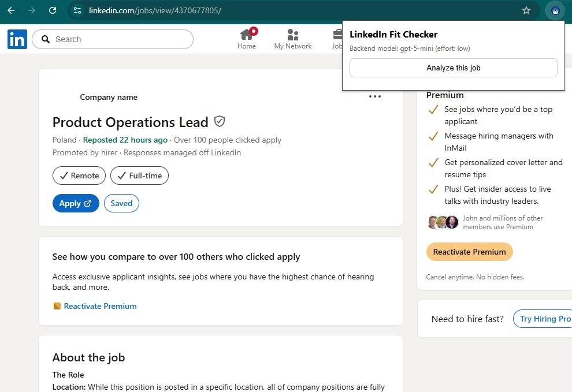Select the Remote checkmark pill
This screenshot has width=572, height=392.
pos(79,176)
